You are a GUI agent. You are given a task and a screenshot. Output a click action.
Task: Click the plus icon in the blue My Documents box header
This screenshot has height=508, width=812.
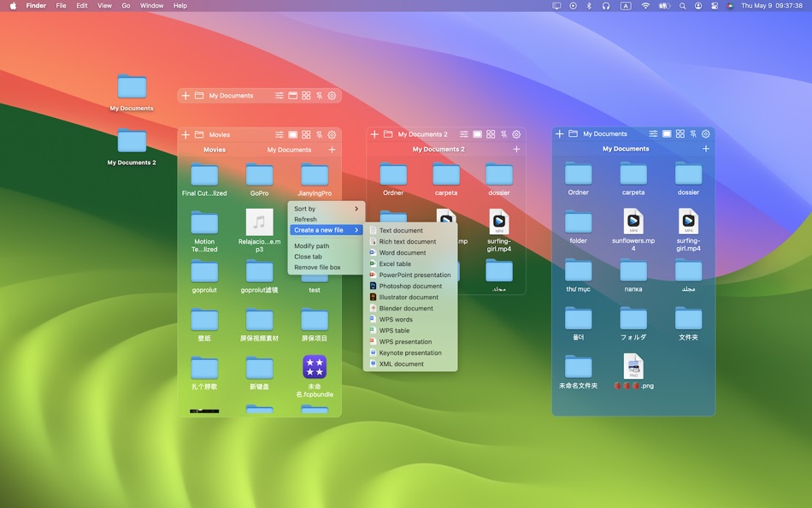click(x=559, y=133)
